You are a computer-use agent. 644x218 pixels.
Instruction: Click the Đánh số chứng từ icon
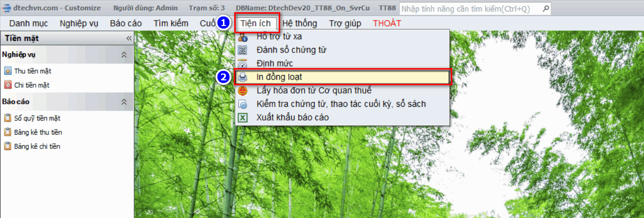click(x=243, y=50)
